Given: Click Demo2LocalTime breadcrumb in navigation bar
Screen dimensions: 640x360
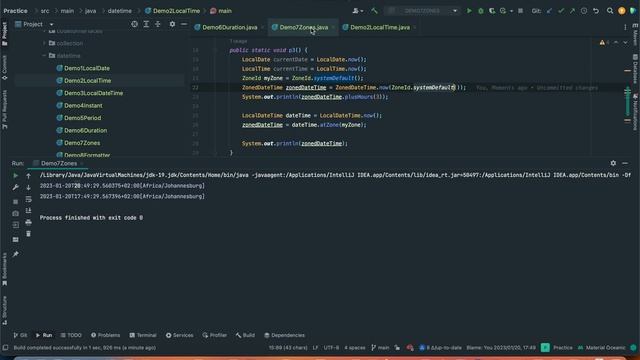Looking at the screenshot, I should 176,11.
